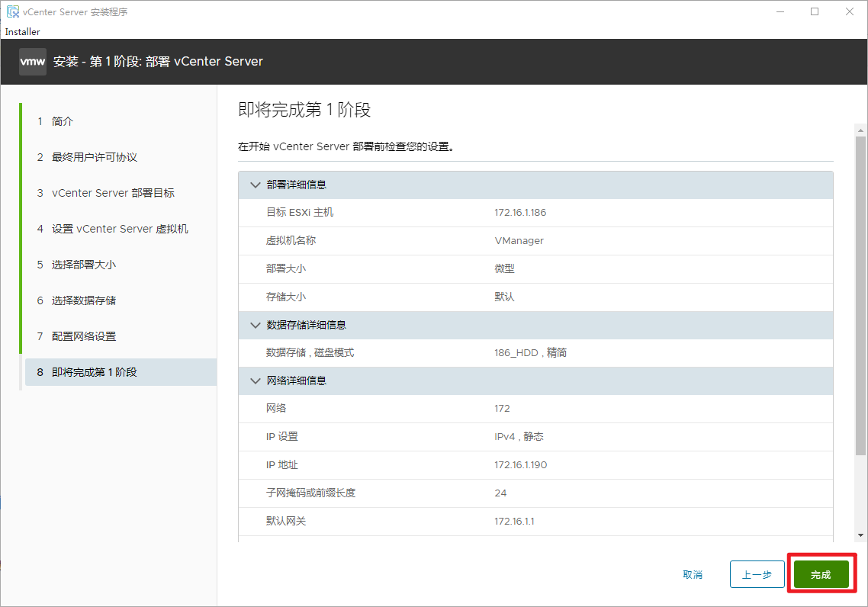This screenshot has width=868, height=607.
Task: Open the Installer menu
Action: click(22, 32)
